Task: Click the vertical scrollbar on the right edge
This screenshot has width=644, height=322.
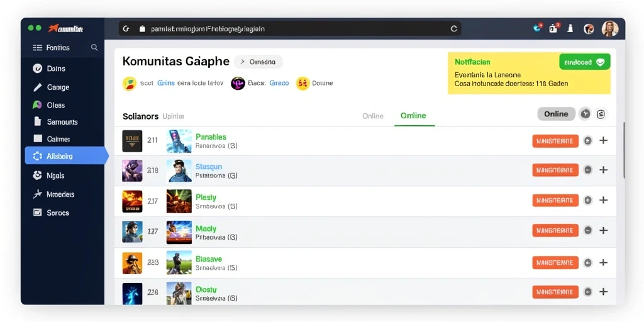Action: click(624, 150)
